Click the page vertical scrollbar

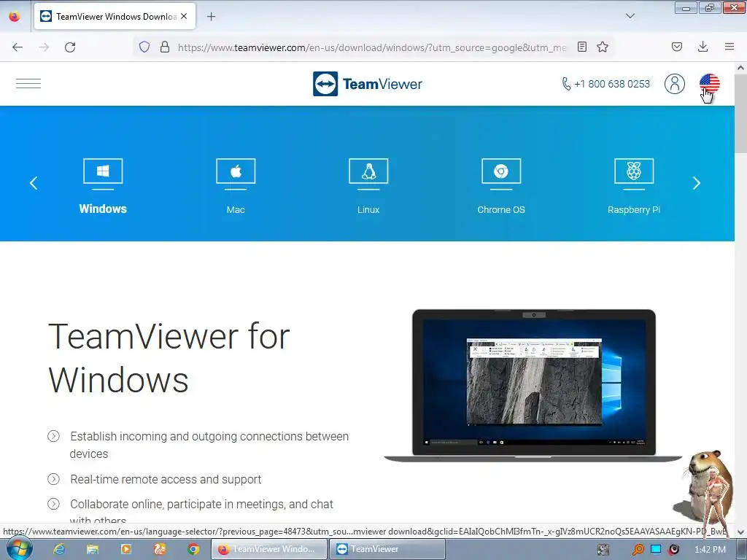tap(740, 114)
